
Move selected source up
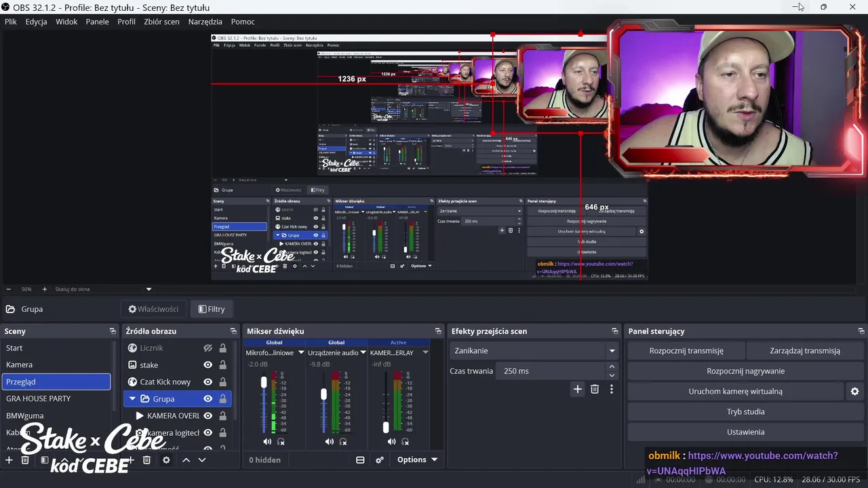(x=186, y=460)
